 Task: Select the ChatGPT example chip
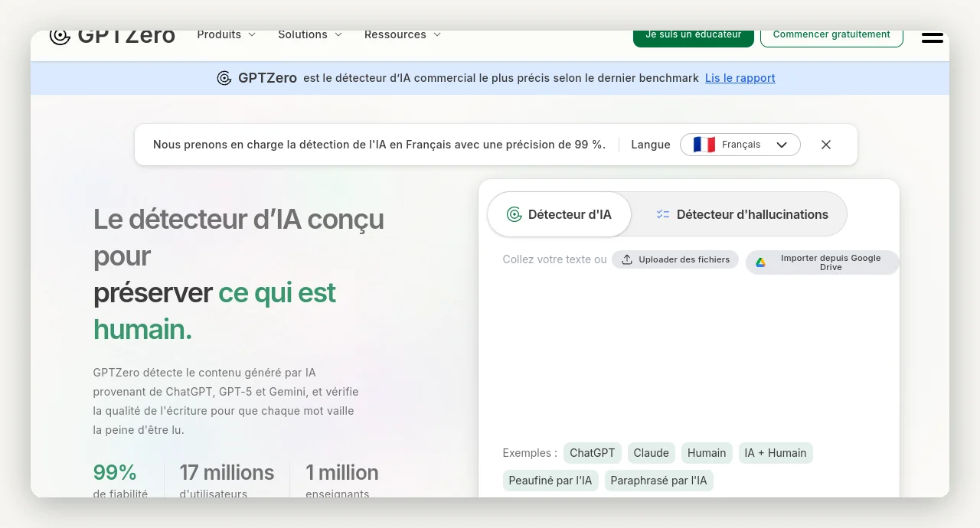(593, 453)
